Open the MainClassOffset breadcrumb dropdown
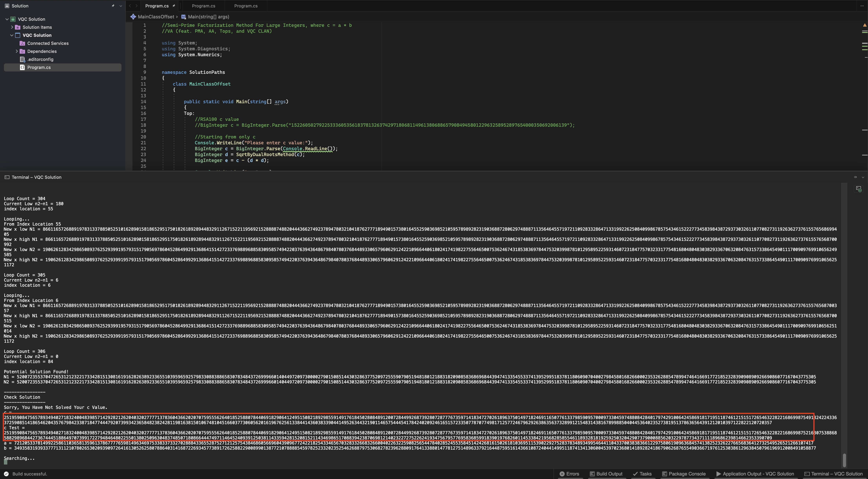 coord(156,16)
